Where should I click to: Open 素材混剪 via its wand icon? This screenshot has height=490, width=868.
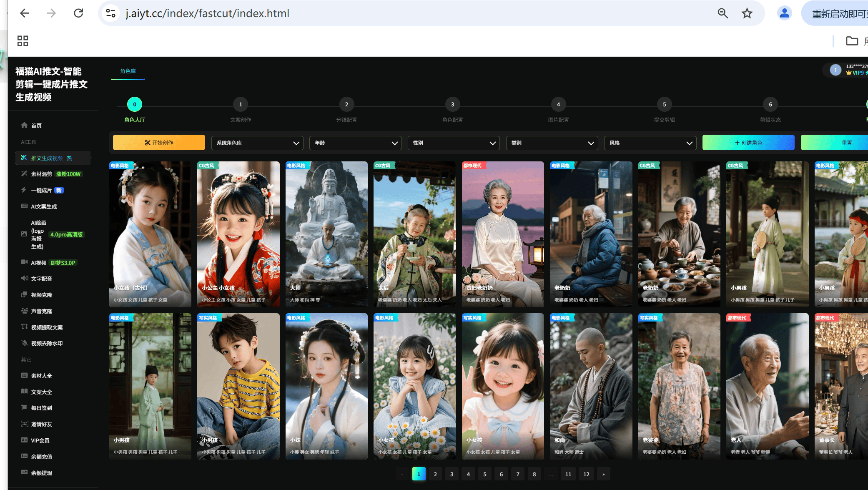pos(24,174)
